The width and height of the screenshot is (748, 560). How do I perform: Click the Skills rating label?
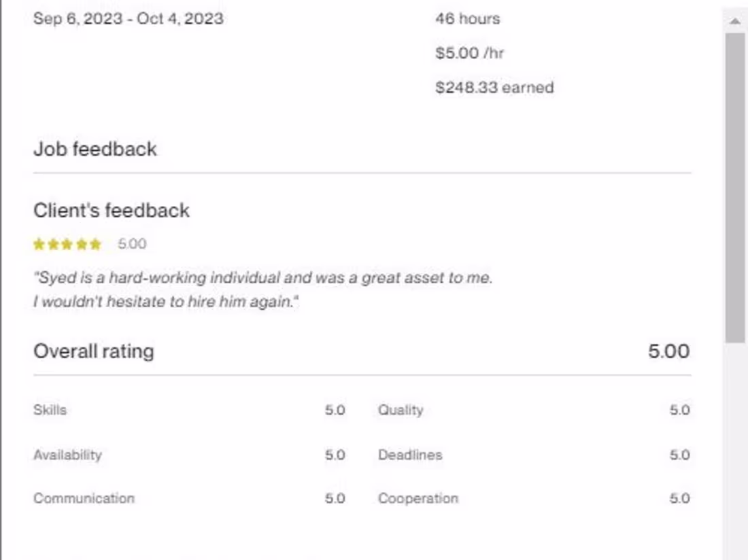pos(50,410)
